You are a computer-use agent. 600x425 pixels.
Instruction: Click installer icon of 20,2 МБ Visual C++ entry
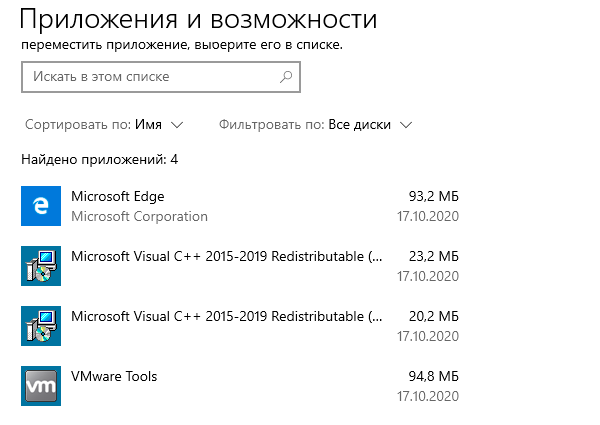pyautogui.click(x=41, y=326)
